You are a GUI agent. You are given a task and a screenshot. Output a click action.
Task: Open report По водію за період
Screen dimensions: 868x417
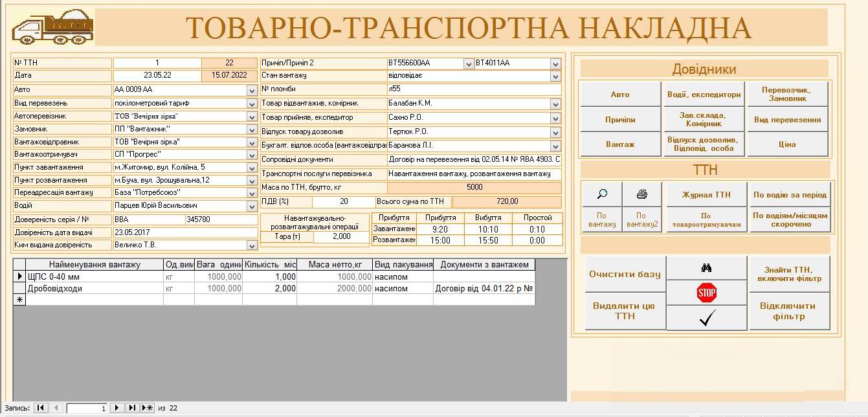coord(790,194)
